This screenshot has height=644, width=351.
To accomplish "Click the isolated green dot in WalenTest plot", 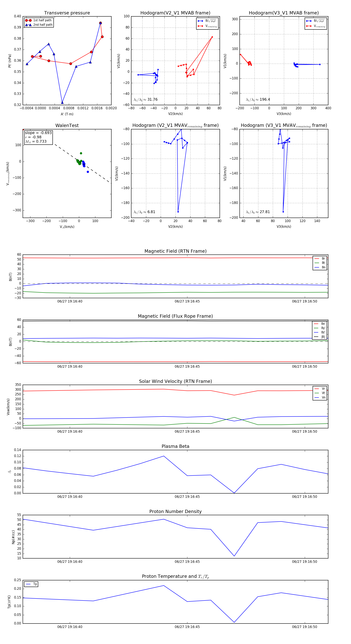I will pyautogui.click(x=81, y=153).
